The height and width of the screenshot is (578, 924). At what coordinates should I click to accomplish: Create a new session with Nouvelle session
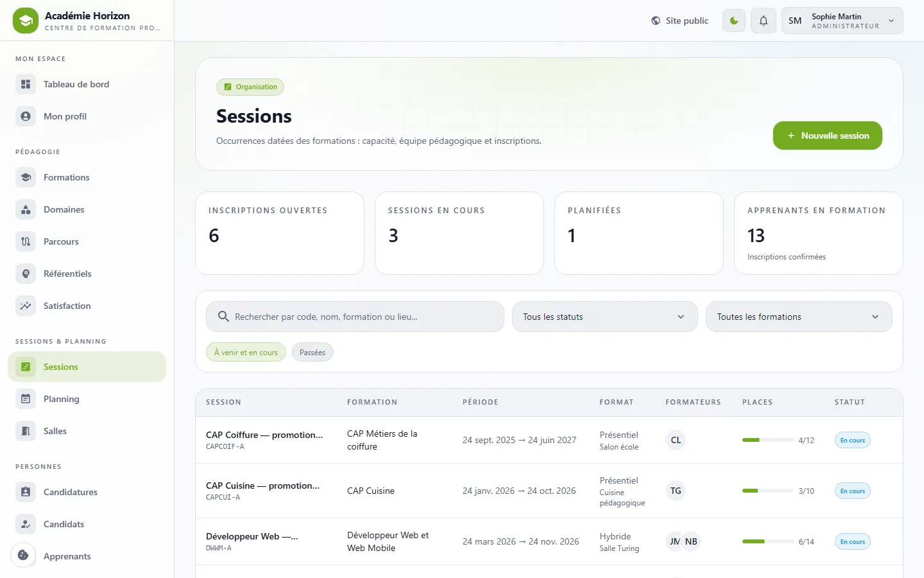tap(828, 136)
